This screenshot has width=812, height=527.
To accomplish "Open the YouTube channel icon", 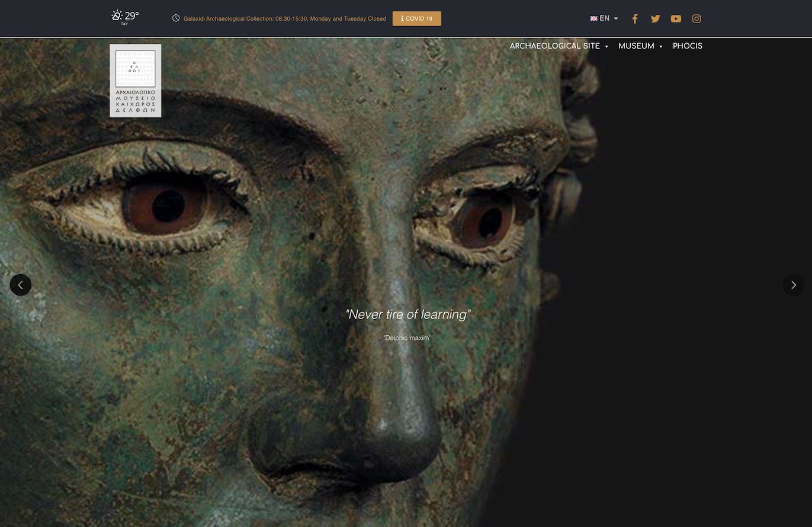I will 676,19.
